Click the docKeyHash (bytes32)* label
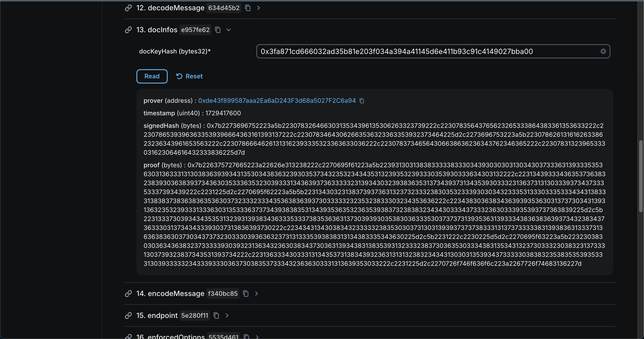644x339 pixels. coord(175,51)
